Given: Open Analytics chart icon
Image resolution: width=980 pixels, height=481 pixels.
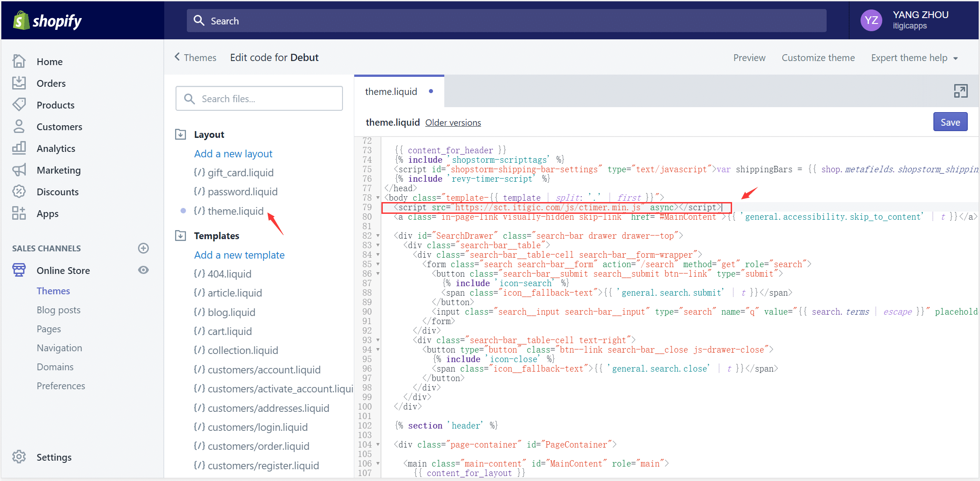Looking at the screenshot, I should pyautogui.click(x=19, y=148).
